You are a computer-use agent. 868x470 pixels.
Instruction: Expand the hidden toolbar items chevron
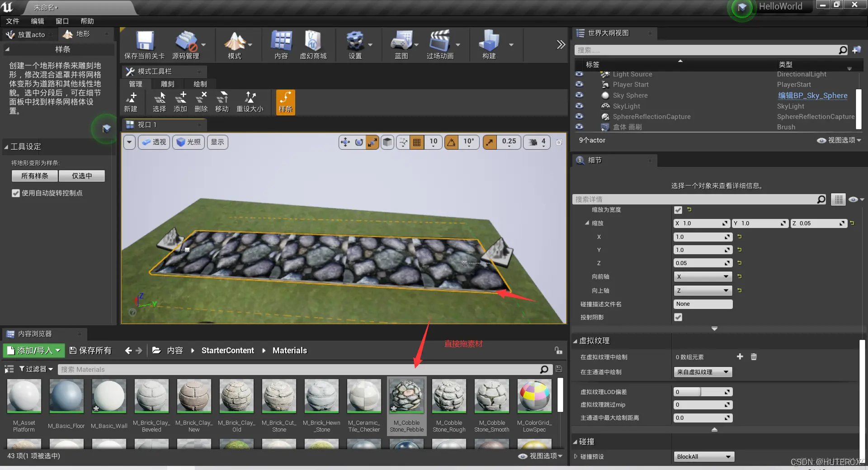(561, 44)
